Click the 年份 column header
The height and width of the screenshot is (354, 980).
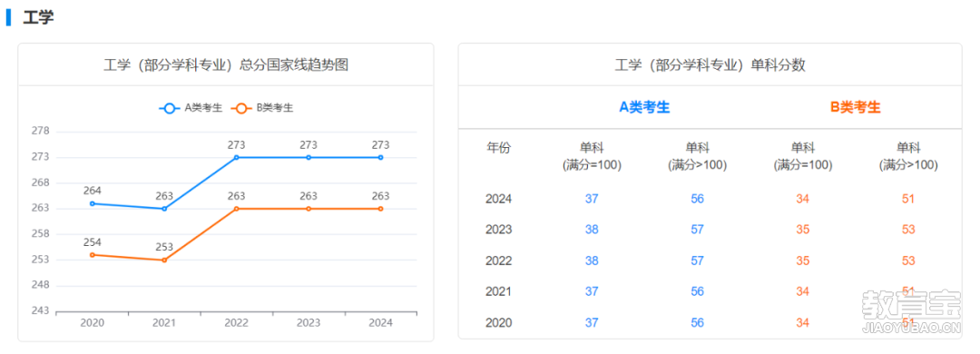coord(498,148)
